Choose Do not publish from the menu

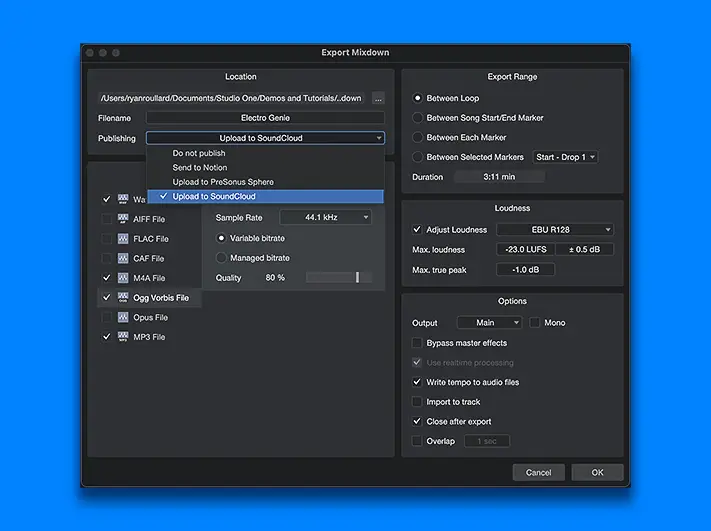[265, 153]
